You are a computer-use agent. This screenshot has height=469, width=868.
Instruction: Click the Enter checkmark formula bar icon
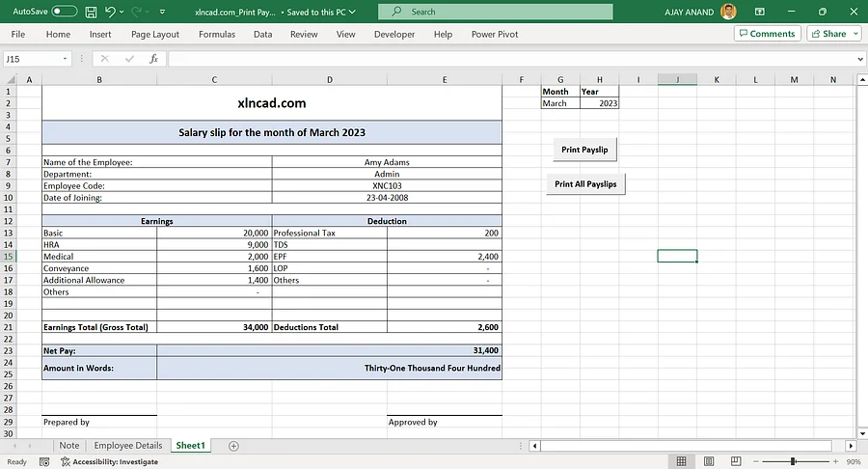(x=129, y=59)
